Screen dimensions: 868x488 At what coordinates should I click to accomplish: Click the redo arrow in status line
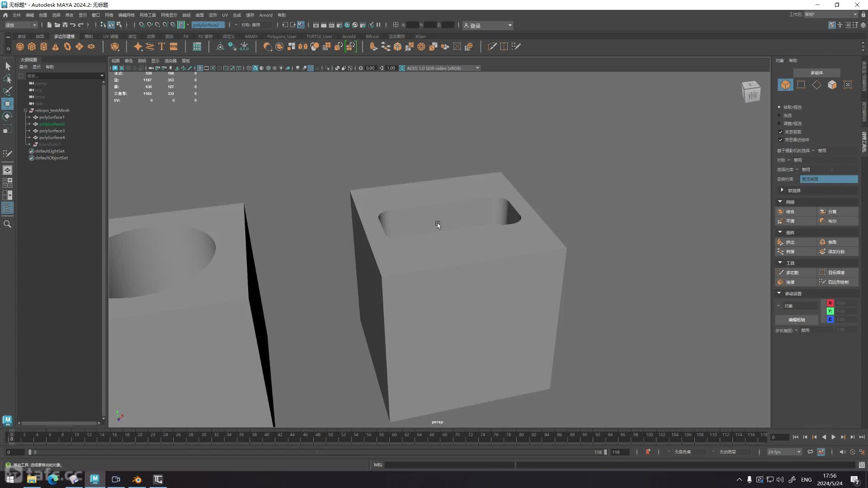(81, 25)
